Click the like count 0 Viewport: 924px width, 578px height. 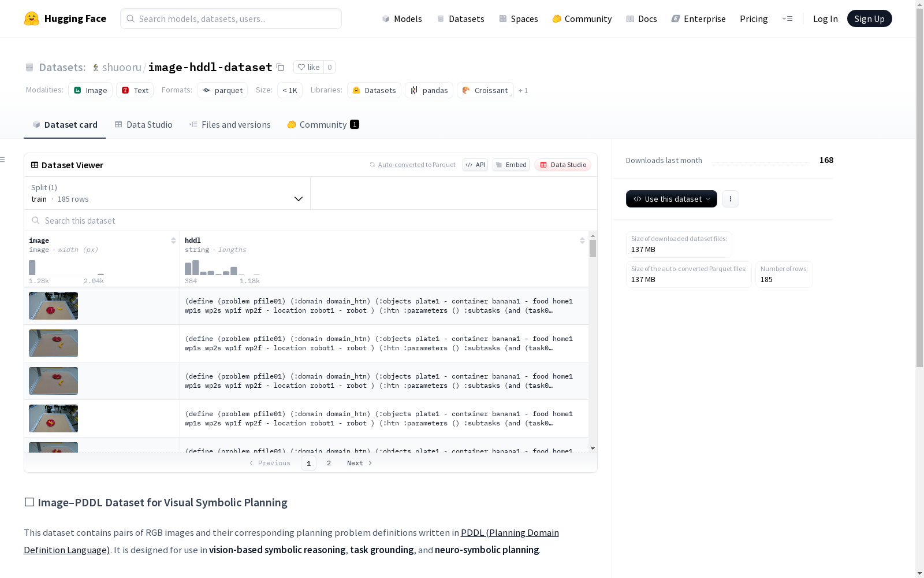point(330,67)
